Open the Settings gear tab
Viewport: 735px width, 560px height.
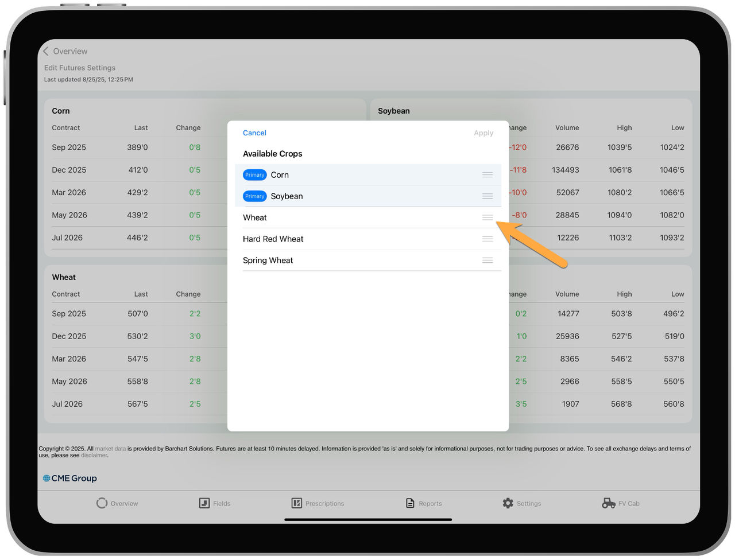click(x=521, y=503)
